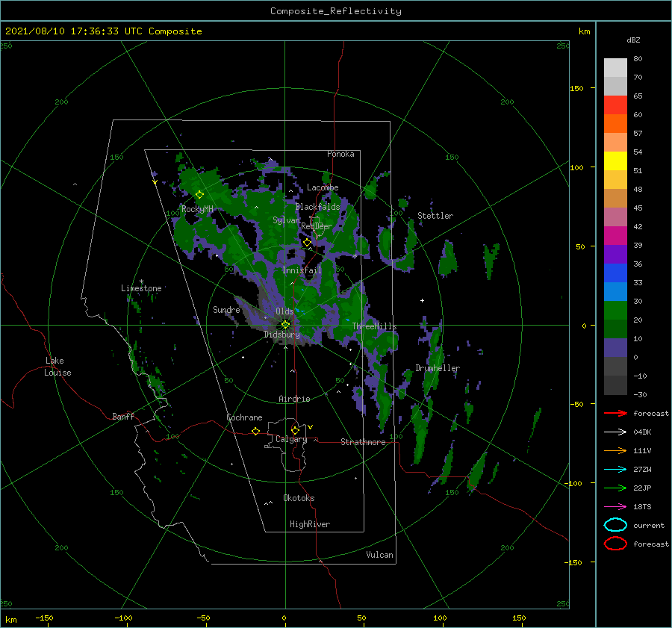The height and width of the screenshot is (628, 672).
Task: Click the RockyMH label
Action: [x=197, y=209]
